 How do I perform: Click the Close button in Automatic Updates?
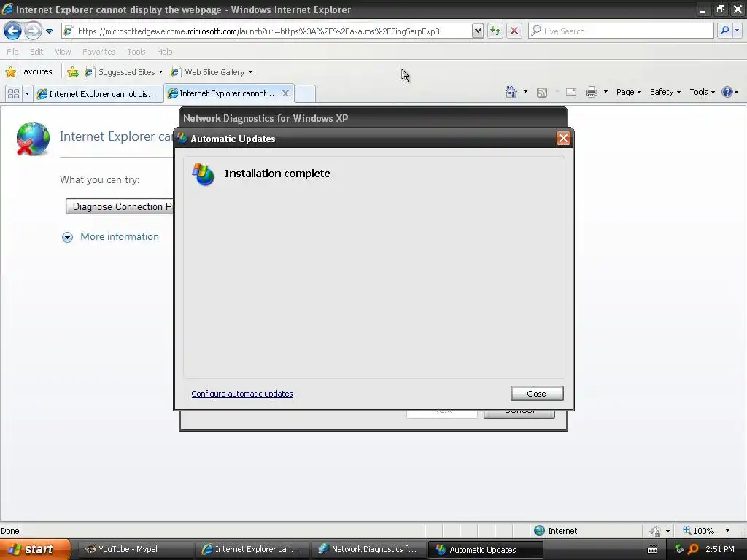(537, 393)
